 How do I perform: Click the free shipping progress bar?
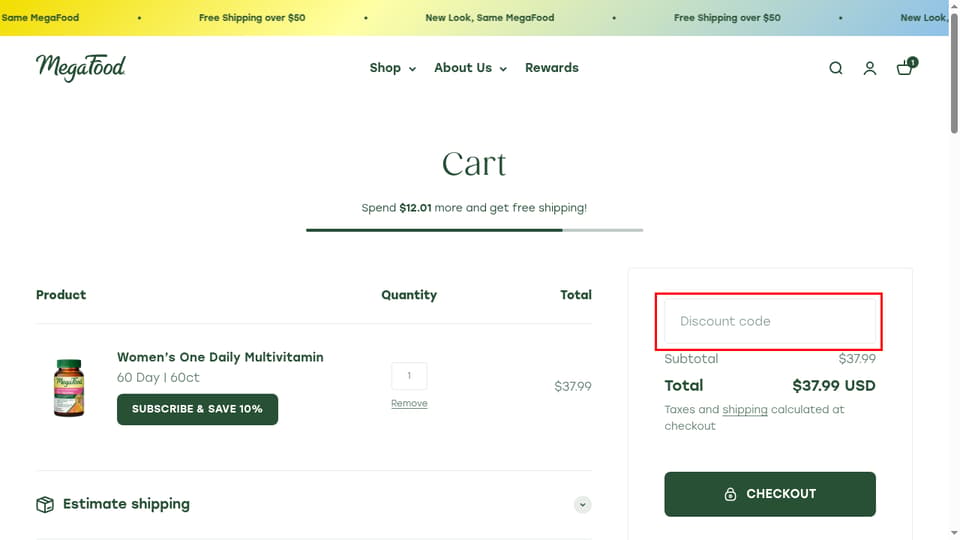pyautogui.click(x=474, y=230)
